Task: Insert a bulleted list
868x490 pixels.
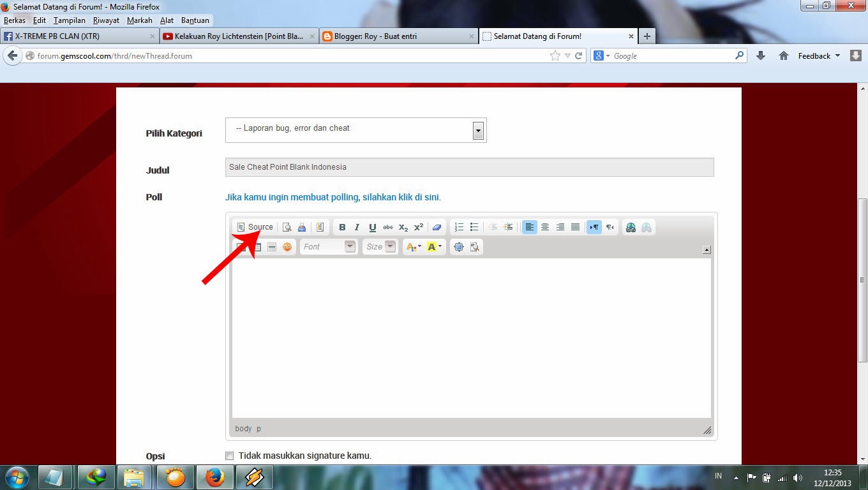Action: coord(474,227)
